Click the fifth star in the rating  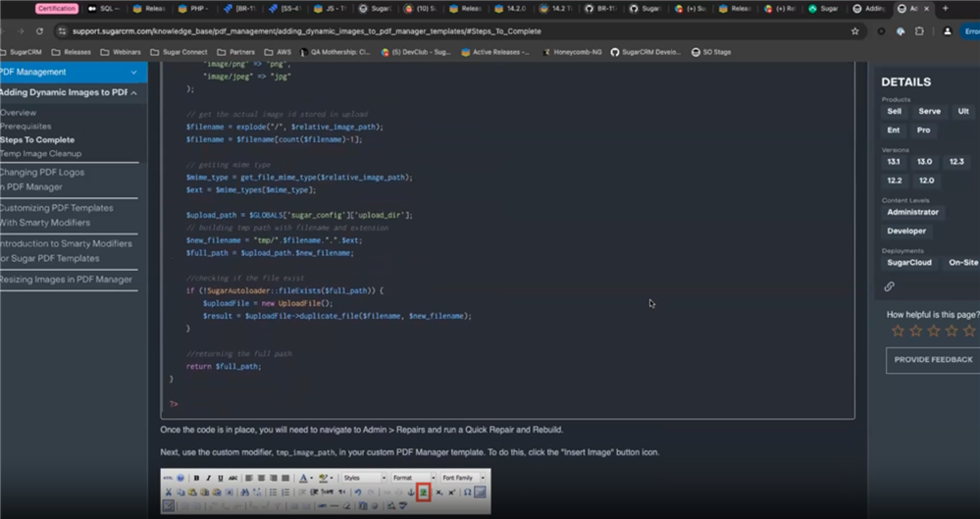coord(969,331)
